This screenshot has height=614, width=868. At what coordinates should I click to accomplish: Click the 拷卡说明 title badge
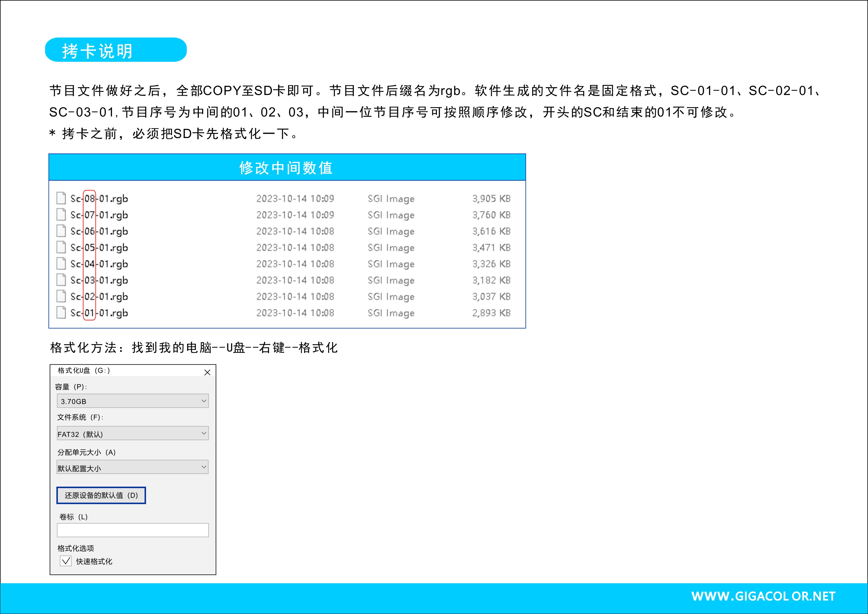(x=116, y=49)
